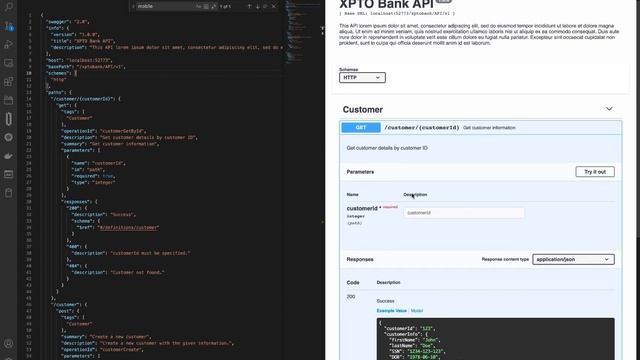
Task: Open Source Control view with badge
Action: coord(9,26)
